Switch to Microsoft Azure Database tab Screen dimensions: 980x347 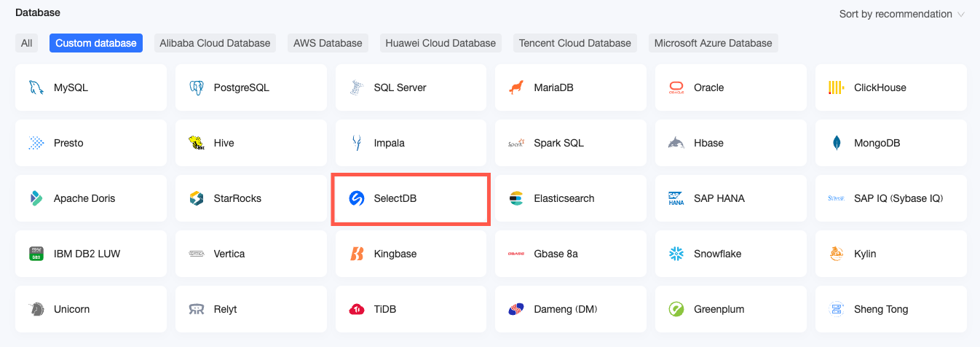[x=714, y=43]
